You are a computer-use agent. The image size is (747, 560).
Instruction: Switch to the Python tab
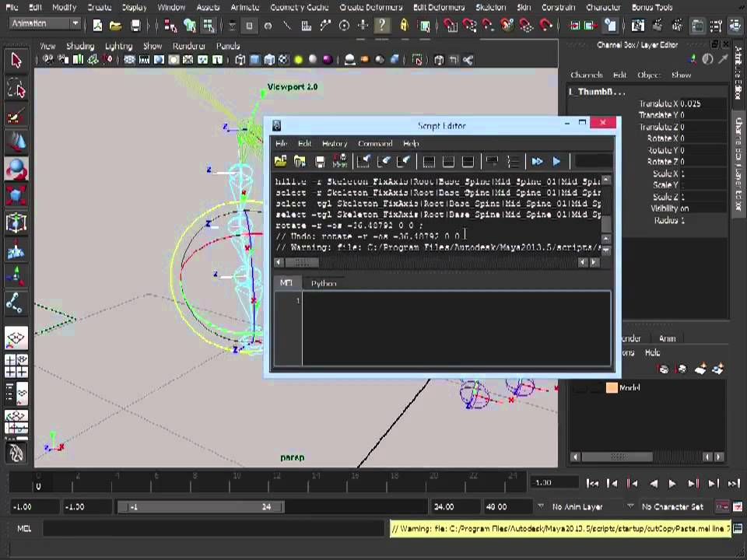324,283
